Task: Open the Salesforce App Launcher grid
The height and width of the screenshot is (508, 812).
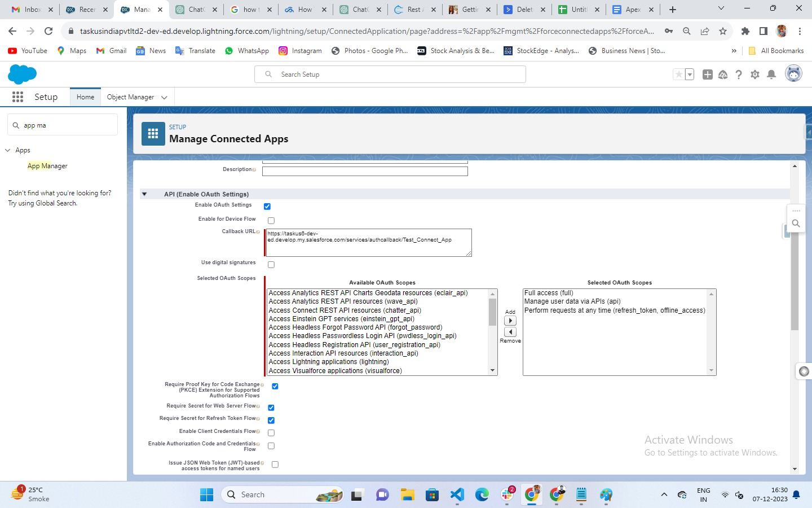Action: [17, 97]
